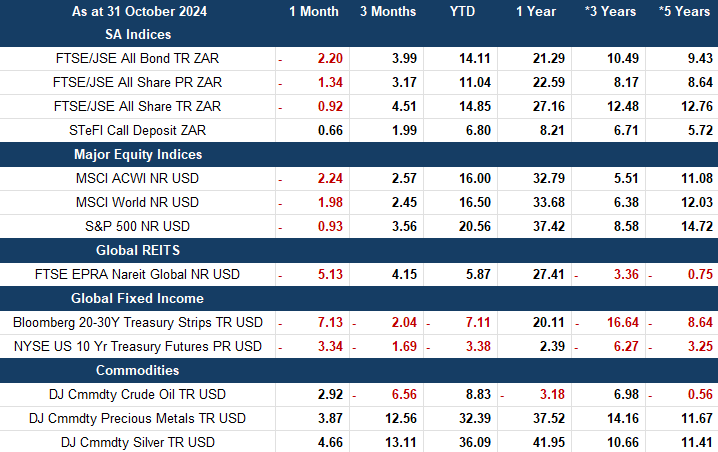
Task: Click the DJ Cmmdty Silver TR USD label
Action: [138, 442]
